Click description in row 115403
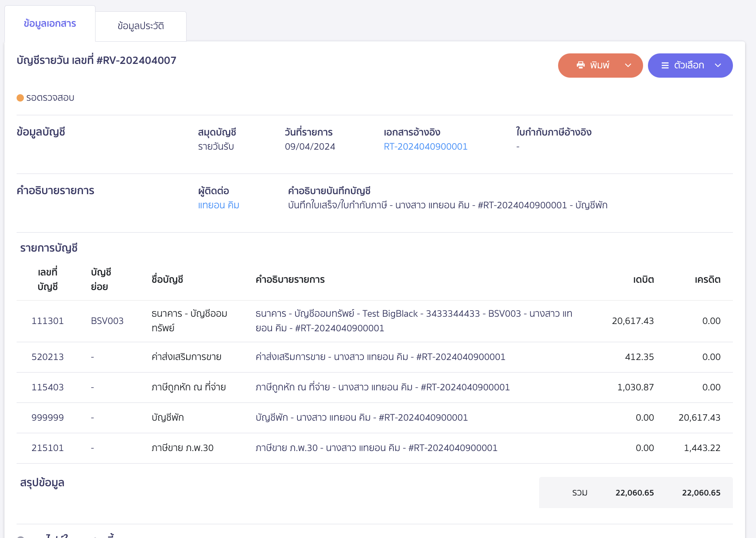The image size is (756, 538). pyautogui.click(x=383, y=387)
